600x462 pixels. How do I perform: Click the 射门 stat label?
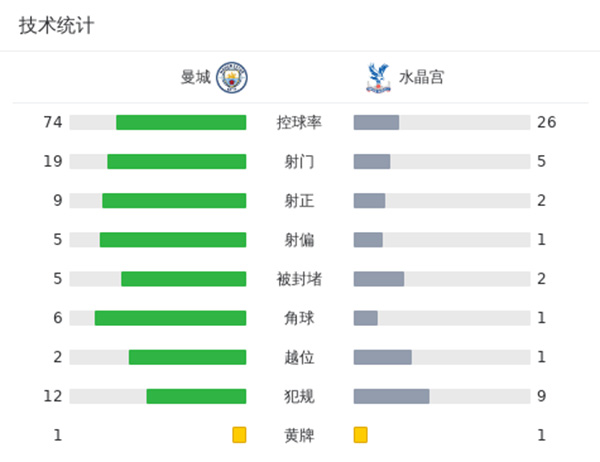point(299,162)
